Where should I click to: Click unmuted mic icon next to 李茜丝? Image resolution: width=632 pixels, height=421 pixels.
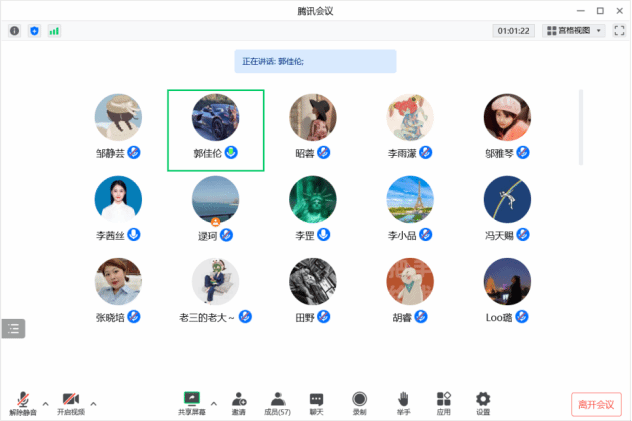click(134, 234)
